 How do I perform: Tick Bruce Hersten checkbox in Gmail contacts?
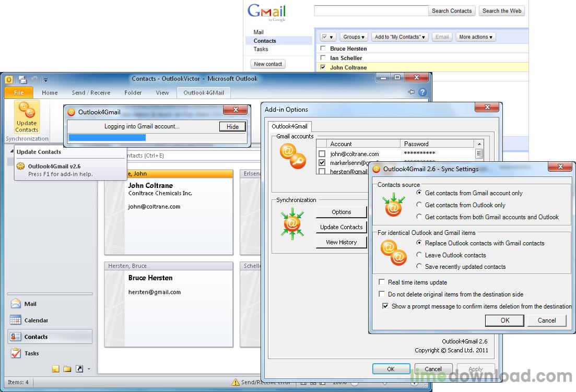[x=323, y=49]
